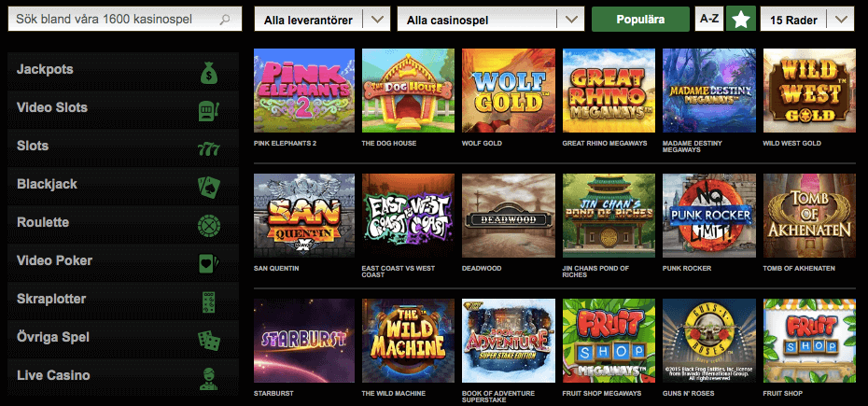Launch The Dog House game thumbnail
This screenshot has width=868, height=406.
[x=408, y=91]
